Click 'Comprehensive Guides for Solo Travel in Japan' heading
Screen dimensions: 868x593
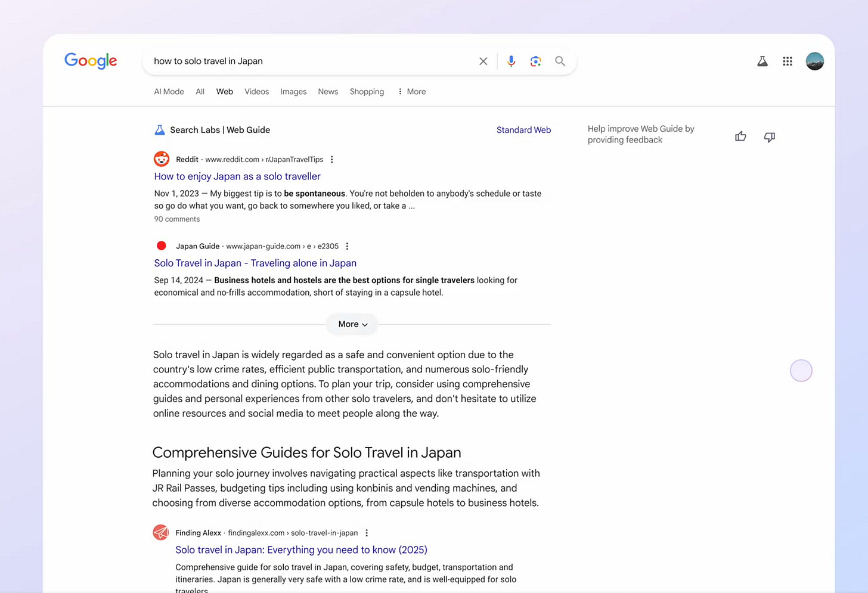point(306,452)
